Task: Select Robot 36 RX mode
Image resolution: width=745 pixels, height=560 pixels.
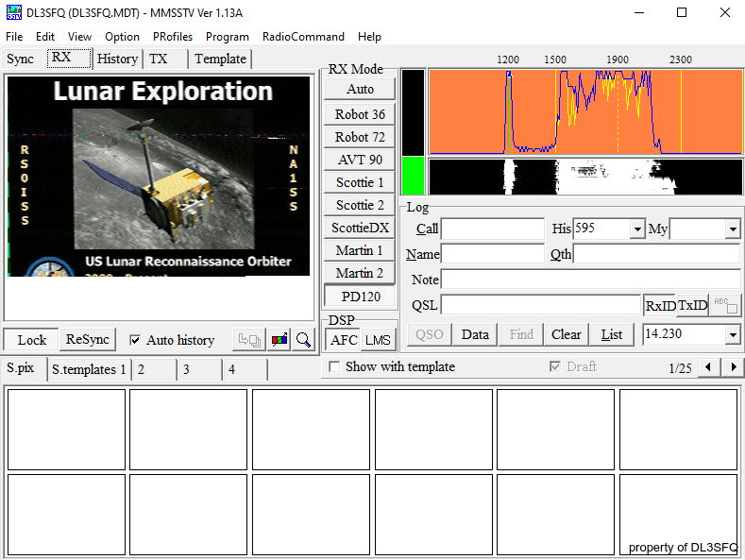Action: (x=360, y=114)
